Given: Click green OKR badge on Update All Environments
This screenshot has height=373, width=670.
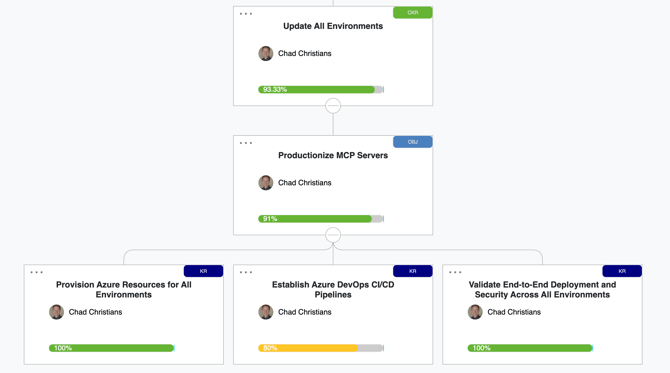Looking at the screenshot, I should coord(412,12).
